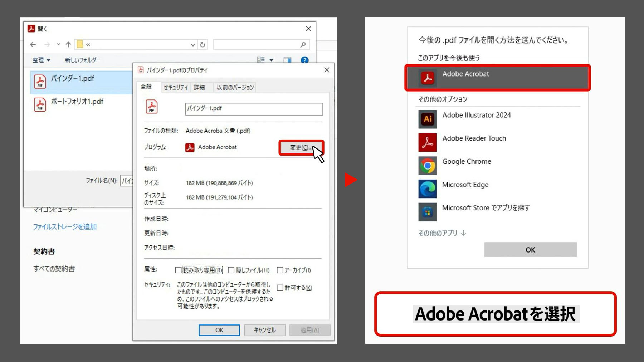Confirm with OK in the app chooser
Screen dimensions: 644x362
coord(530,250)
